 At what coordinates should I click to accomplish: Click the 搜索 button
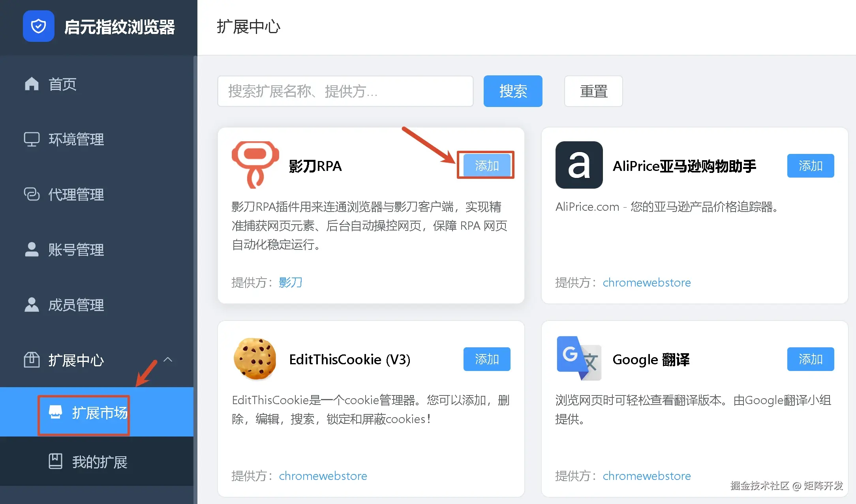pos(513,91)
